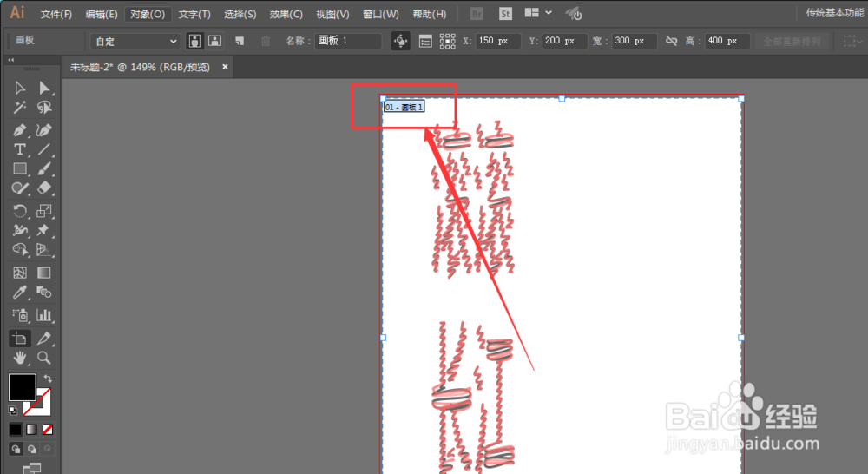Choose Draw Behind mode
The image size is (868, 474).
[x=31, y=449]
